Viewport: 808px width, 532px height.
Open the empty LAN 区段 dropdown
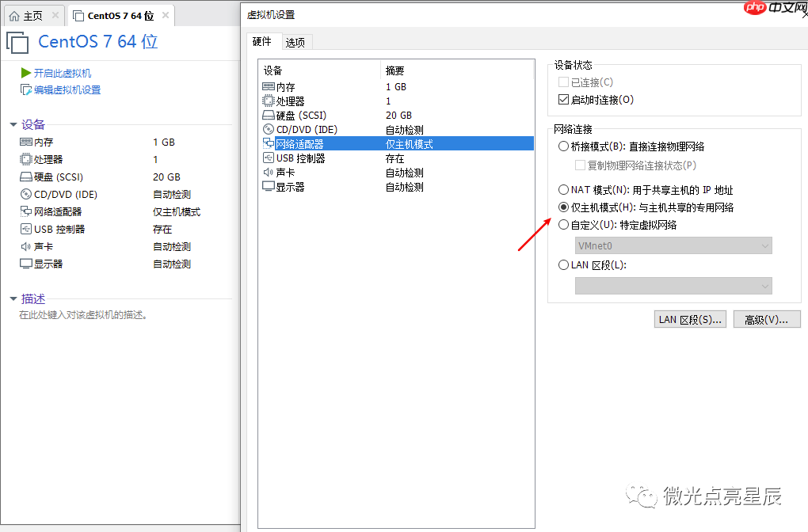[673, 286]
